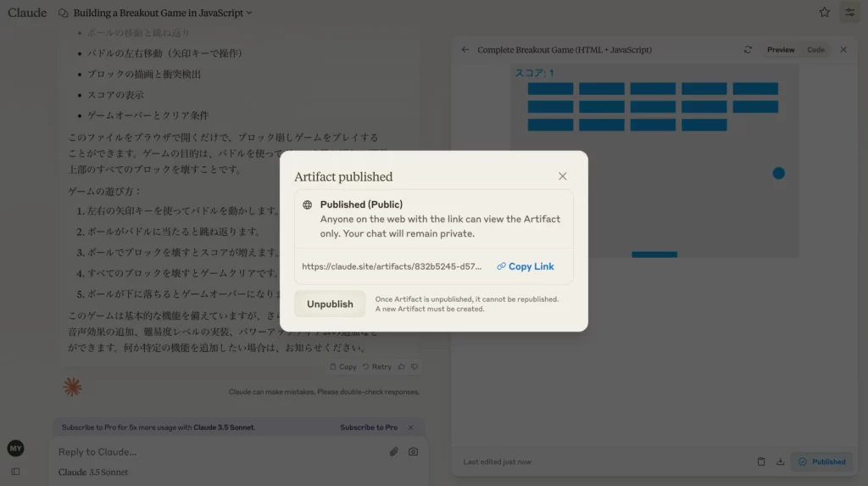
Task: Refresh the artifact preview
Action: [x=748, y=50]
